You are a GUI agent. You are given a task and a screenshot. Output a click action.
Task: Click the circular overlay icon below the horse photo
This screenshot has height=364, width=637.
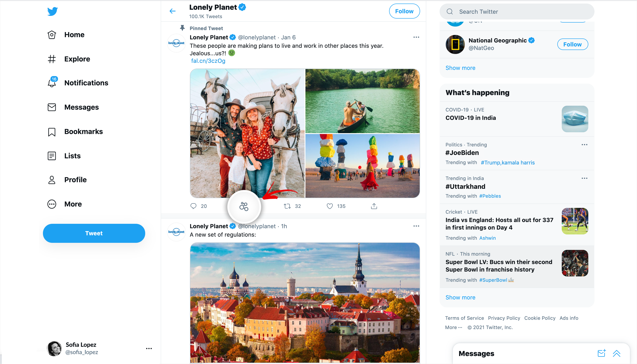[244, 207]
